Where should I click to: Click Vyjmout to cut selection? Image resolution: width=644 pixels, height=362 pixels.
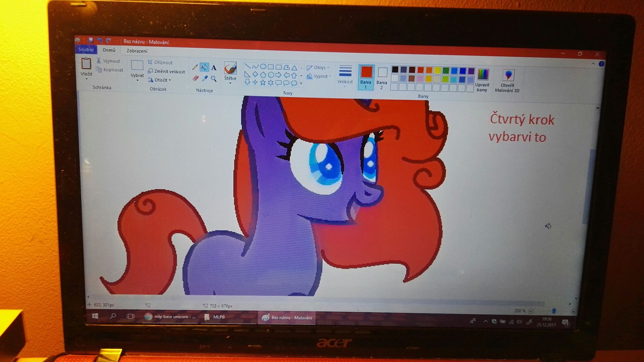(108, 61)
